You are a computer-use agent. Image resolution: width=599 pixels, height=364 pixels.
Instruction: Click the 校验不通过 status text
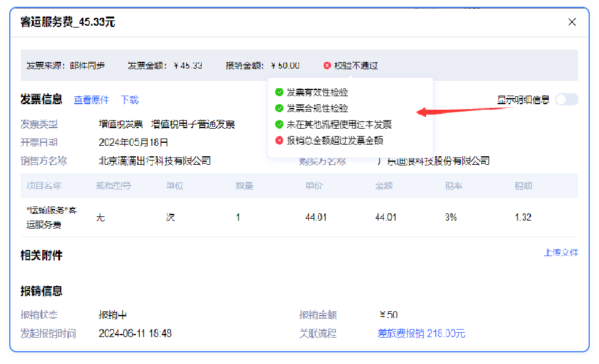(356, 66)
